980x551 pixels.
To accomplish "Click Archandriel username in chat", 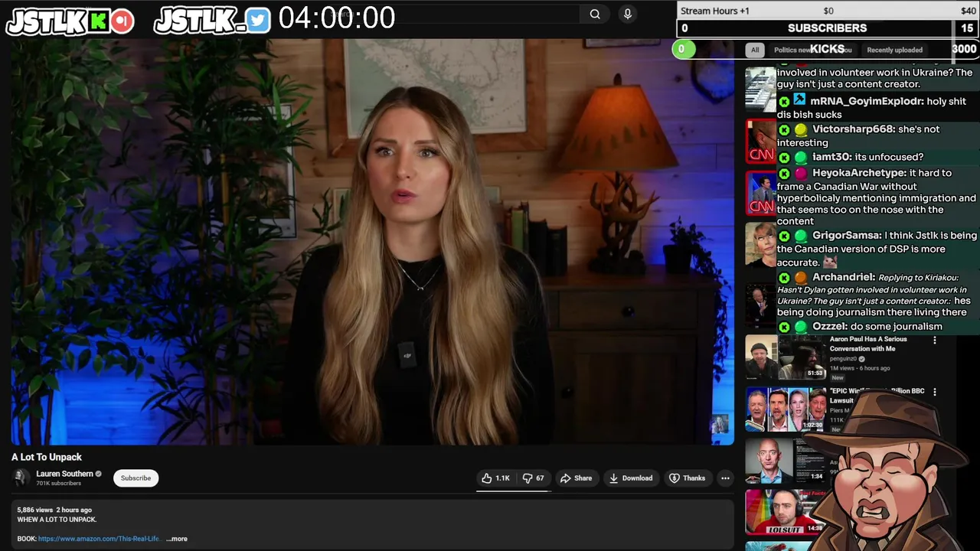I will tap(844, 277).
